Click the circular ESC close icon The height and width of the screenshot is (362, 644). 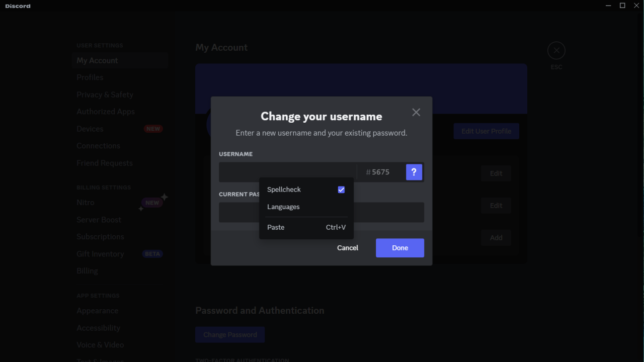(556, 50)
